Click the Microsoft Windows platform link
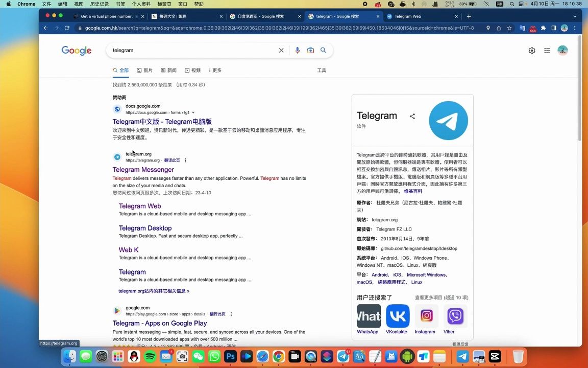 coord(426,275)
